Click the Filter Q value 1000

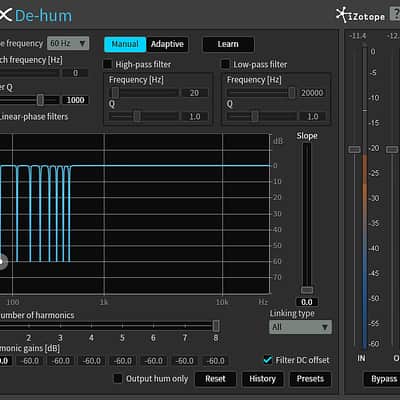(75, 100)
